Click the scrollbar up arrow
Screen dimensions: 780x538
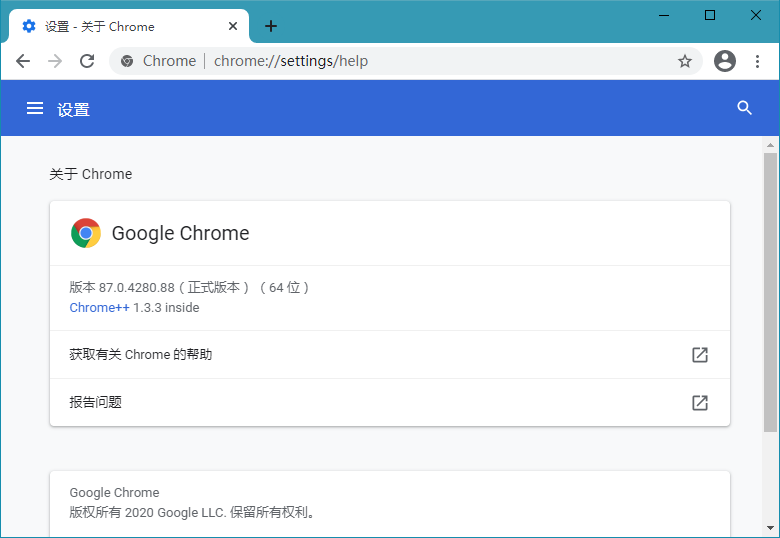coord(770,145)
